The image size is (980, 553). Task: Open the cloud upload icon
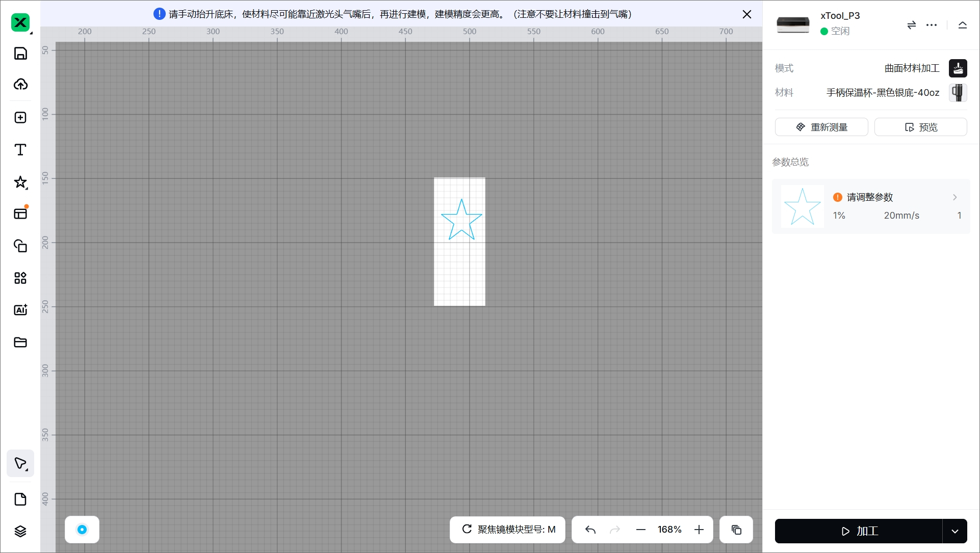click(x=20, y=84)
